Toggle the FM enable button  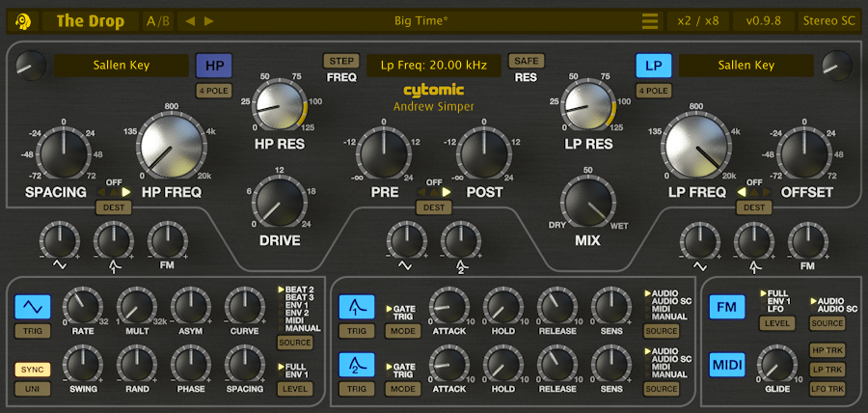pos(727,307)
